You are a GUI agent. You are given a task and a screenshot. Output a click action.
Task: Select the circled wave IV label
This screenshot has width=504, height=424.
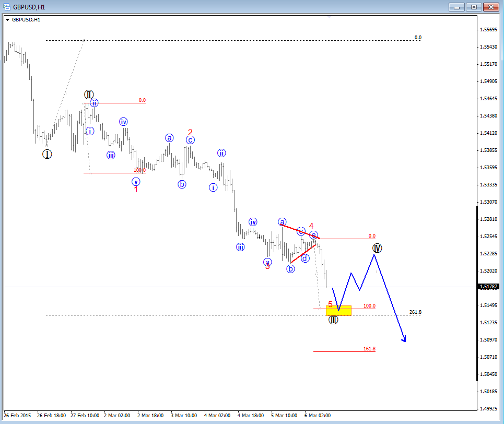(x=377, y=248)
